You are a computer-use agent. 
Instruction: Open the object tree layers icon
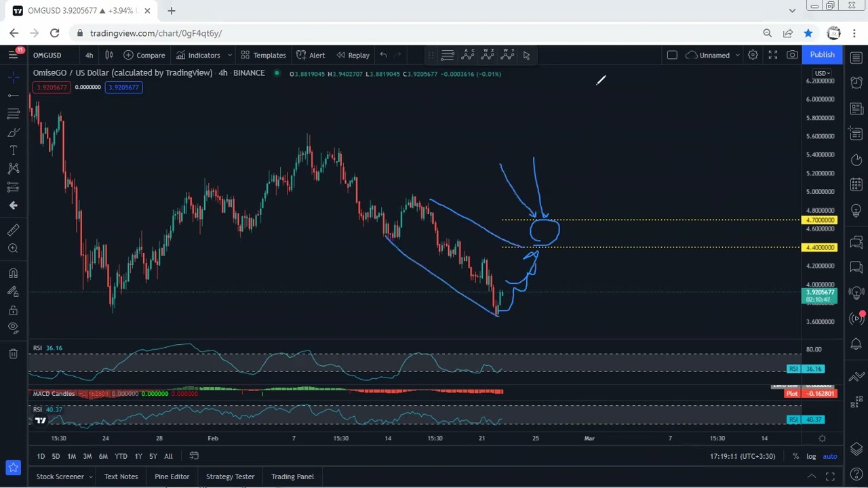tap(856, 449)
